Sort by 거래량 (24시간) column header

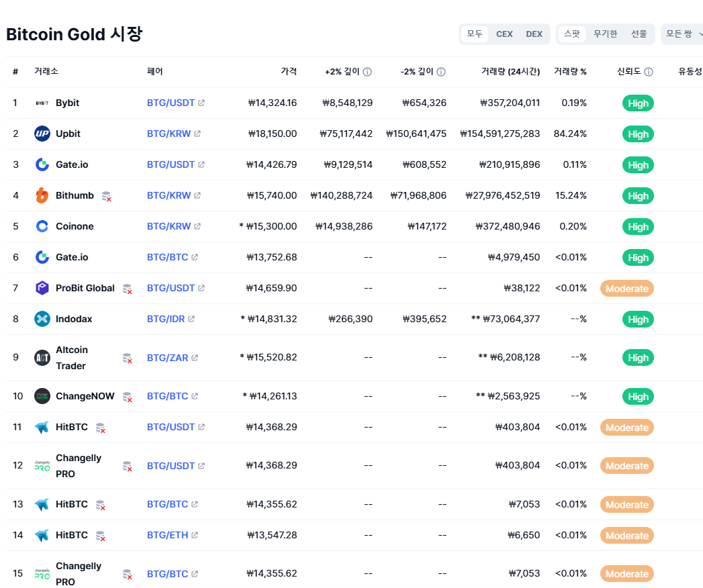[x=510, y=72]
